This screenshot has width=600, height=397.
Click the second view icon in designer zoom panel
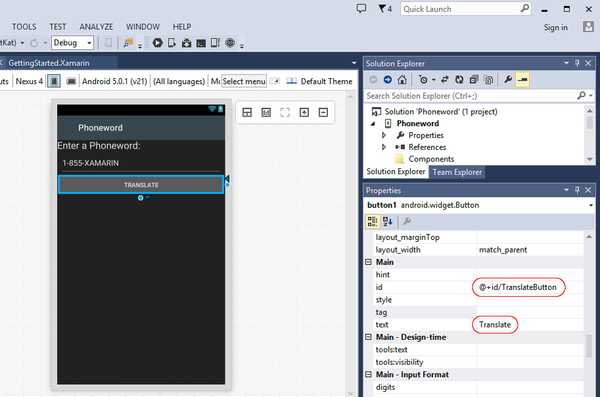[x=266, y=112]
